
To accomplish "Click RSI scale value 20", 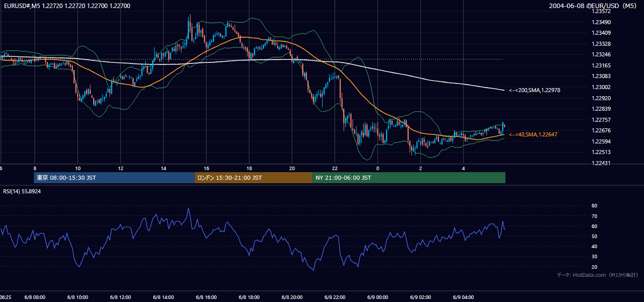I will click(x=595, y=267).
